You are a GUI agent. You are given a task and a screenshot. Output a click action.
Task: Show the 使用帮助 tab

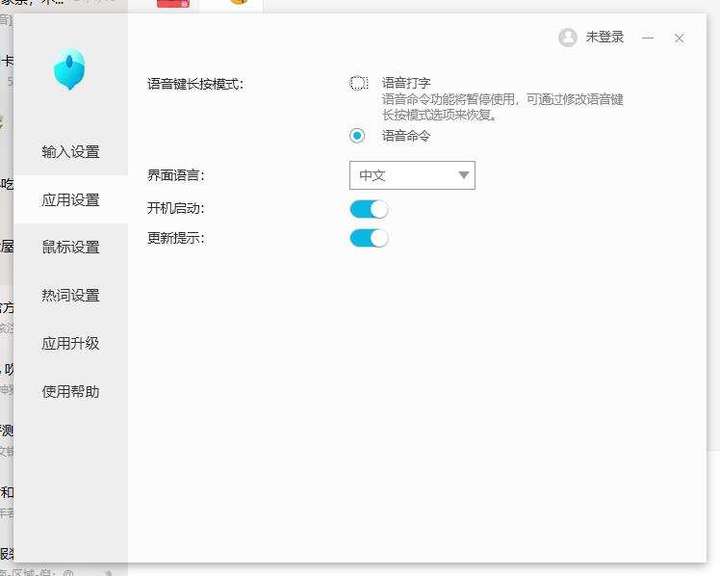click(x=71, y=391)
